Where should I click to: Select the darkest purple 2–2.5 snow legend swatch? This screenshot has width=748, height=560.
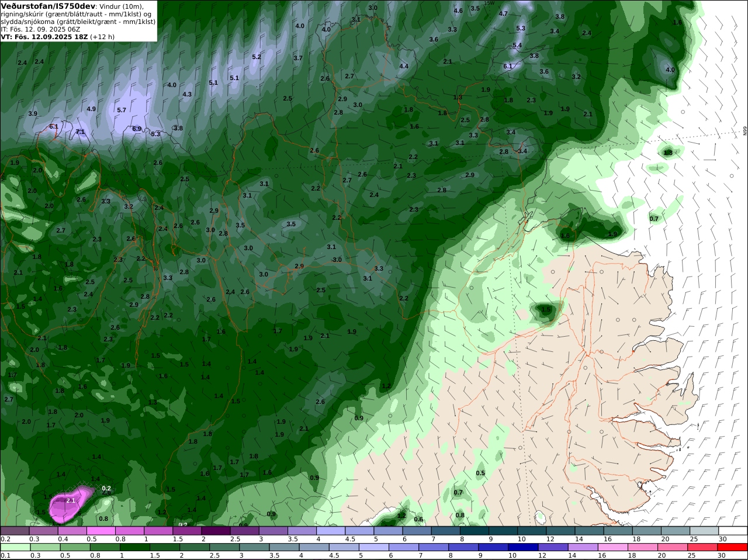pos(215,531)
